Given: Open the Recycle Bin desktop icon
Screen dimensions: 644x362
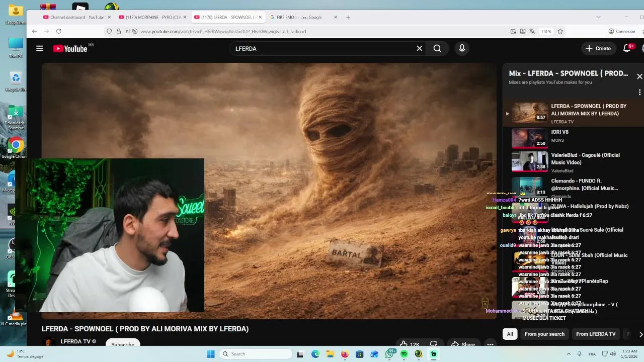Looking at the screenshot, I should tap(16, 81).
